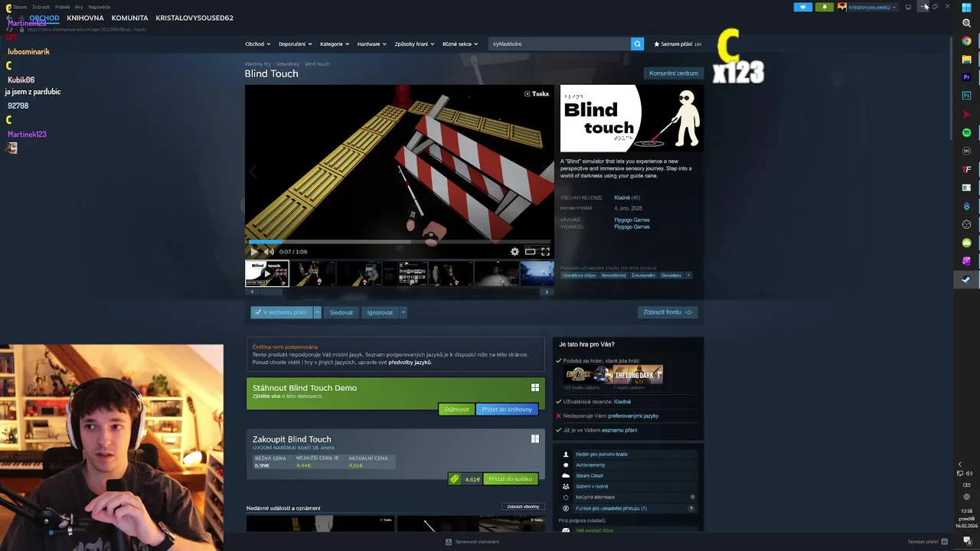Open 'Seznam přání' wishlist link

pyautogui.click(x=677, y=44)
